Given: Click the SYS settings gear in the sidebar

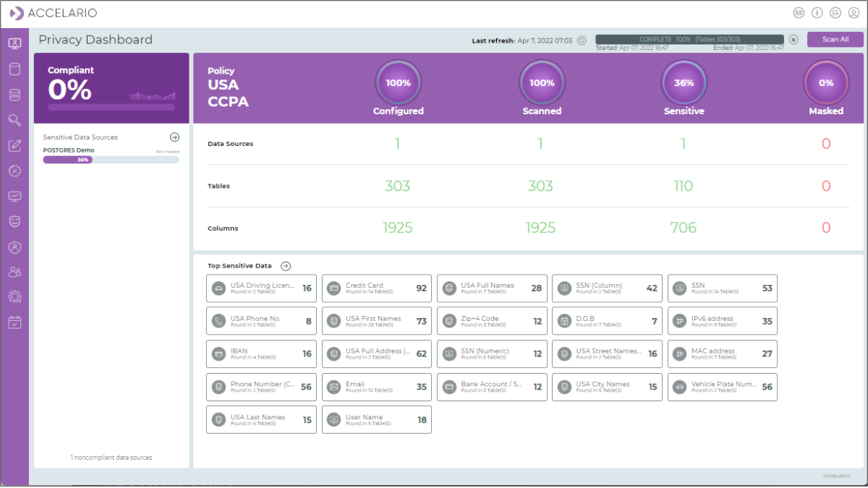Looking at the screenshot, I should [14, 296].
